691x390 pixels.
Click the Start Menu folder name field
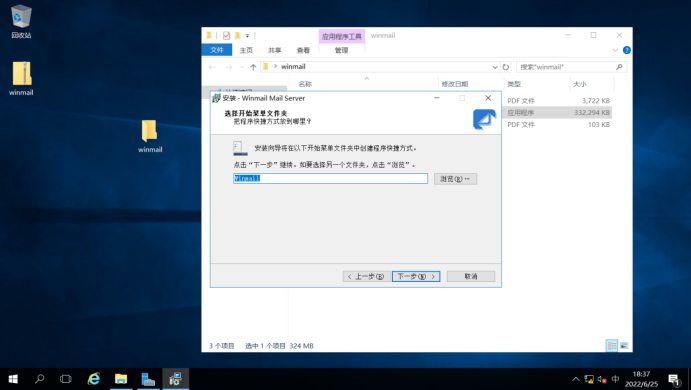(x=331, y=178)
